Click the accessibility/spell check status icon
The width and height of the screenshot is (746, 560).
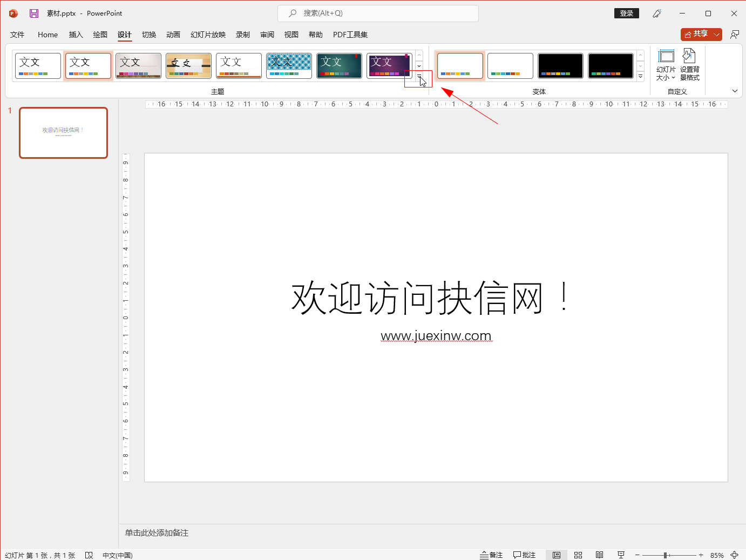click(89, 555)
